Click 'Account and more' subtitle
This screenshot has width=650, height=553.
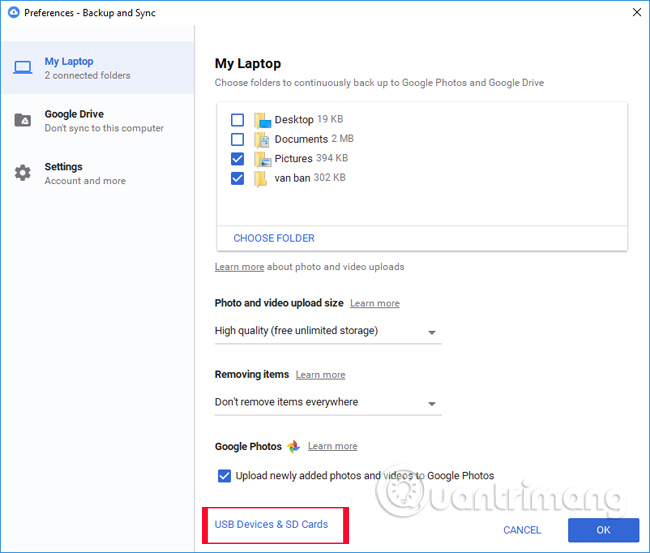pos(85,181)
